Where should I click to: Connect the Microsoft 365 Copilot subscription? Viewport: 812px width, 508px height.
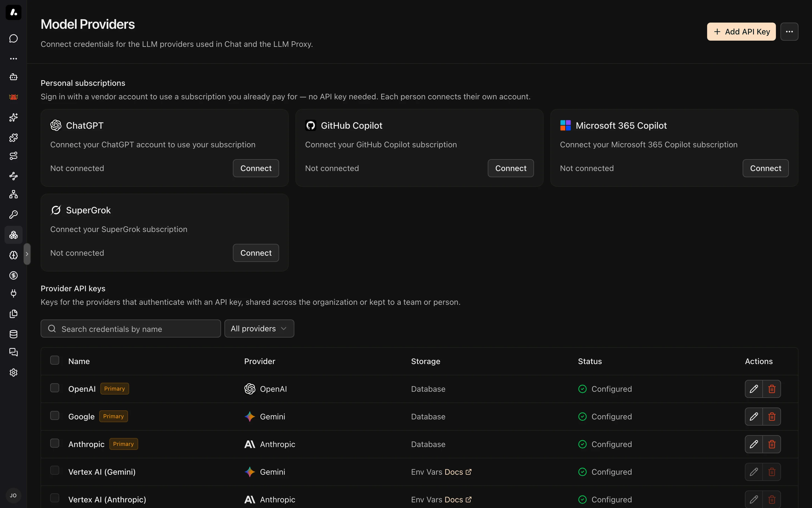click(x=766, y=168)
